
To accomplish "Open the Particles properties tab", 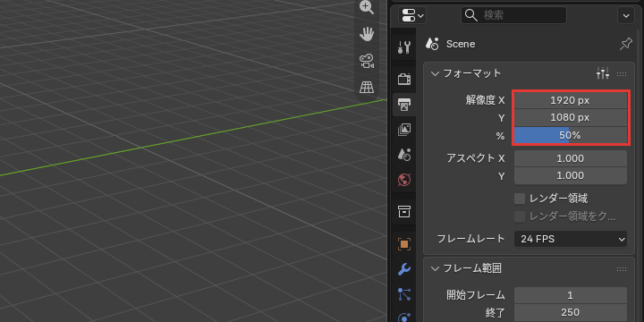I will tap(404, 294).
